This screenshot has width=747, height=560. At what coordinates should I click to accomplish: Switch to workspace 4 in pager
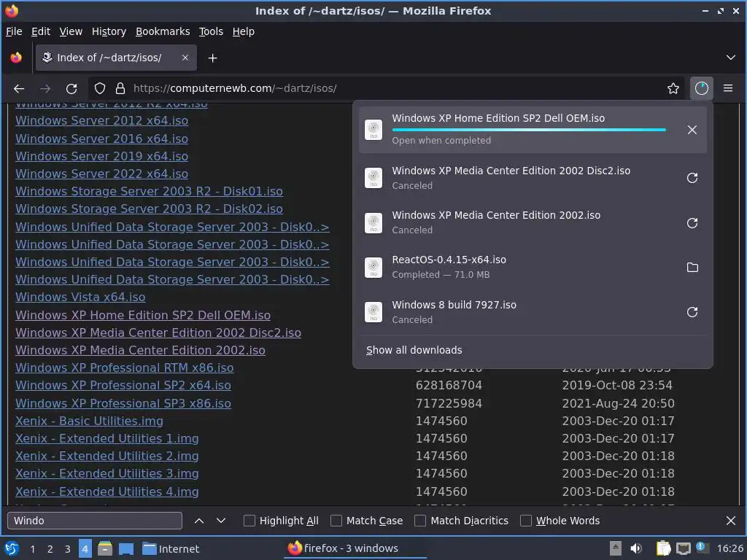click(85, 549)
